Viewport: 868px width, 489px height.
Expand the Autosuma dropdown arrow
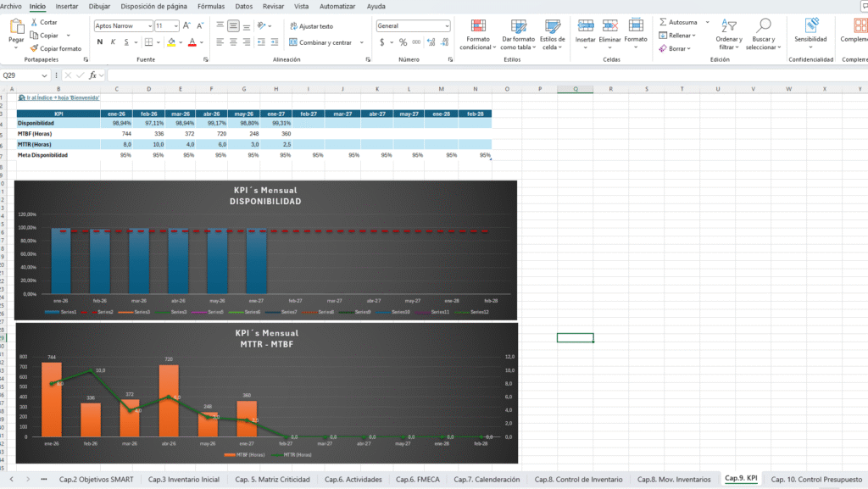(708, 22)
